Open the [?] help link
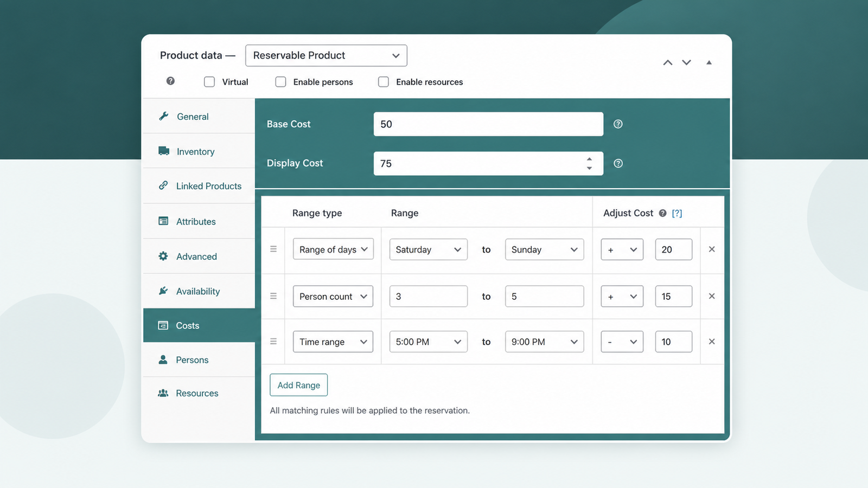The height and width of the screenshot is (488, 868). [x=677, y=213]
